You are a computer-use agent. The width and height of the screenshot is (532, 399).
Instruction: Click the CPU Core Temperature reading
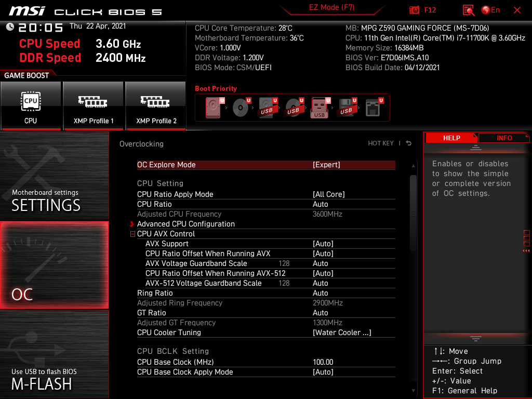tap(244, 28)
